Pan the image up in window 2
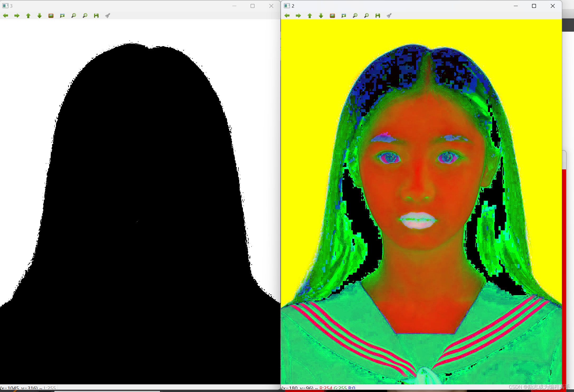The width and height of the screenshot is (574, 392). point(309,16)
